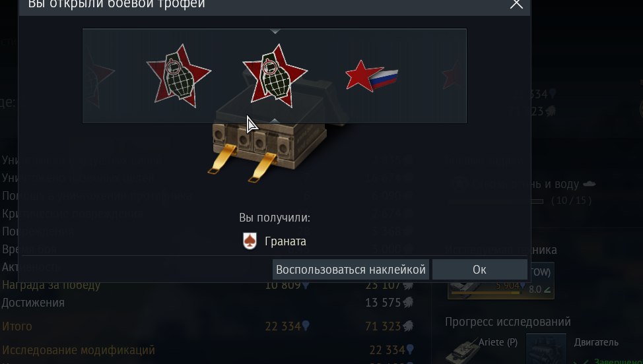Screen dimensions: 643x364
Task: Click the Прогресс исследований heading
Action: coord(508,322)
